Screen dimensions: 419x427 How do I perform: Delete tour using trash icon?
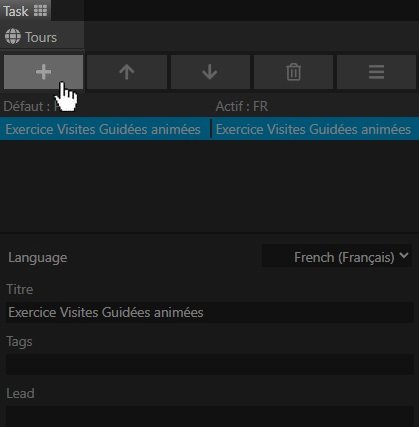click(x=293, y=72)
